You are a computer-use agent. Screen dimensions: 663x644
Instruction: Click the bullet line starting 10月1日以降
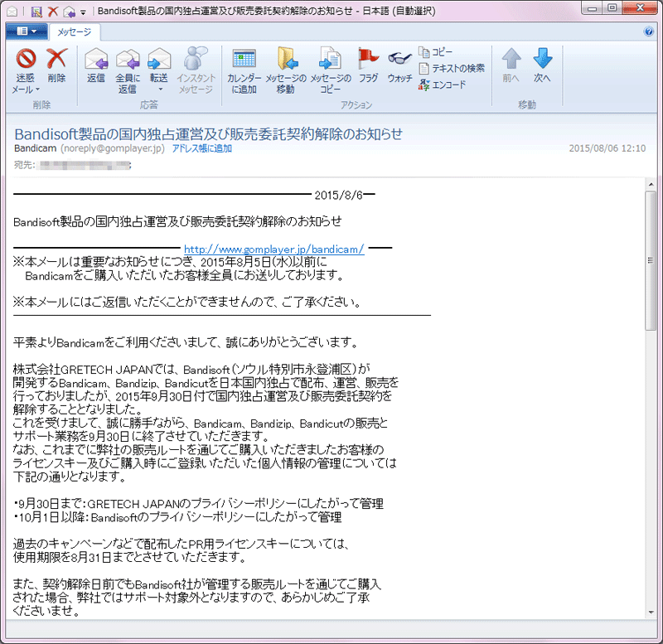[177, 517]
